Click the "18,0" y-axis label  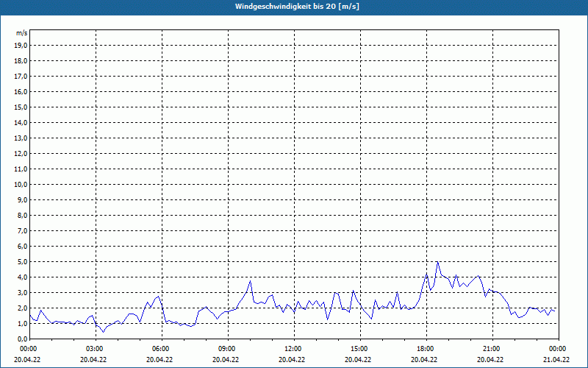(21, 61)
